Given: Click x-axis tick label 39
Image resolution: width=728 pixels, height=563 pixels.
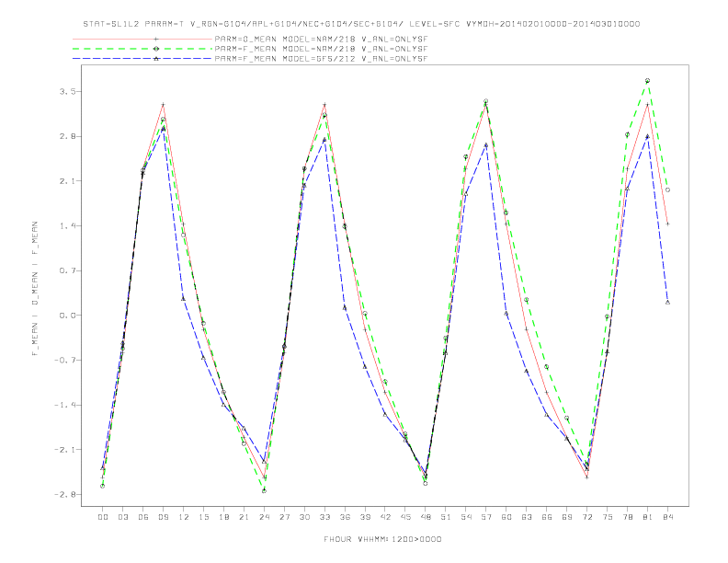Looking at the screenshot, I should click(x=365, y=517).
